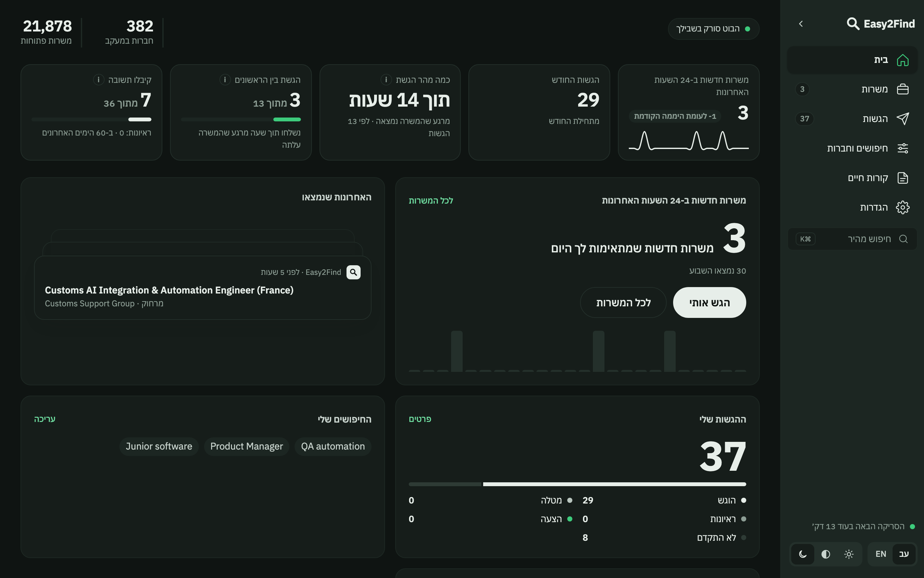
Task: Click the 21,878 משרות פתוחות counter
Action: 46,32
